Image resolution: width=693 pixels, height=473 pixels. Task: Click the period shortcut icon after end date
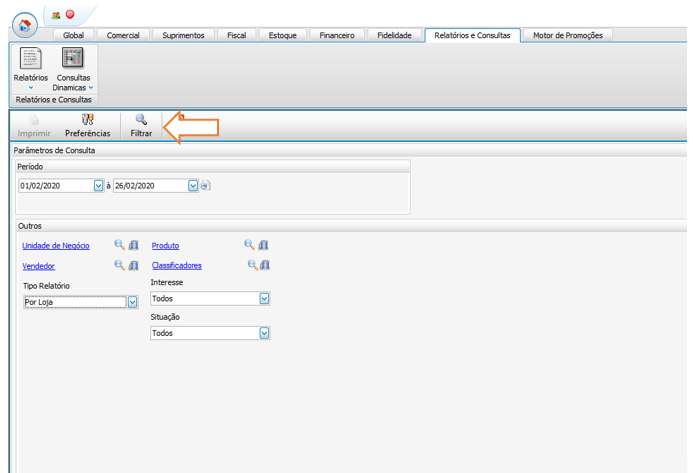click(x=206, y=186)
